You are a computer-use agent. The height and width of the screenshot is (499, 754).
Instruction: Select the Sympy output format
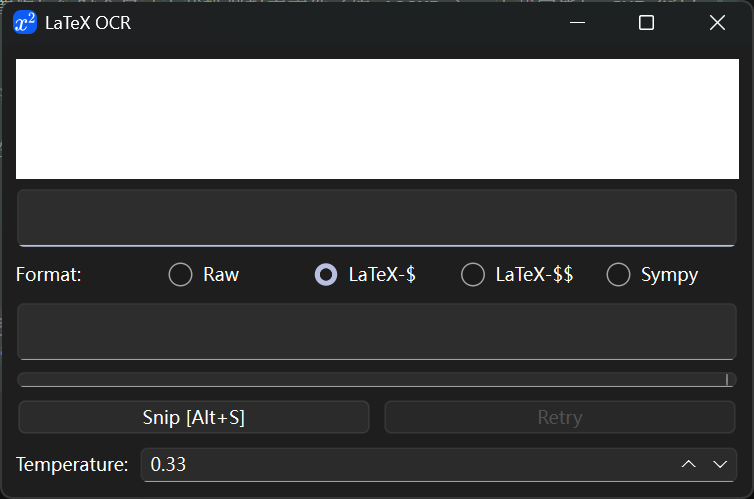pyautogui.click(x=653, y=274)
